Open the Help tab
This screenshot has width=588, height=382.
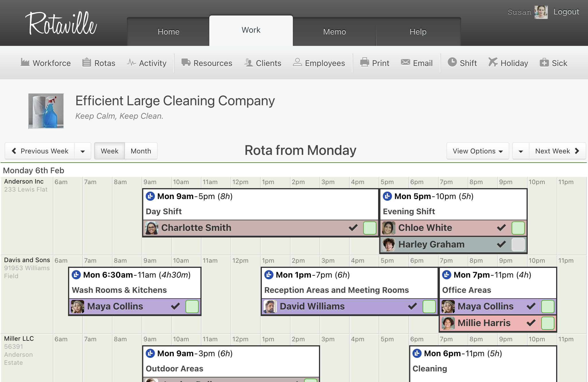click(418, 32)
